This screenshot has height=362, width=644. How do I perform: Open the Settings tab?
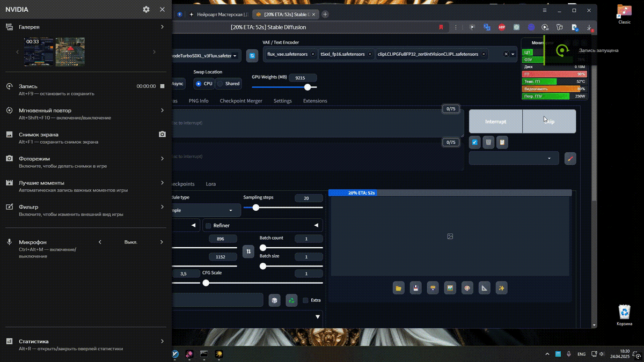(283, 101)
